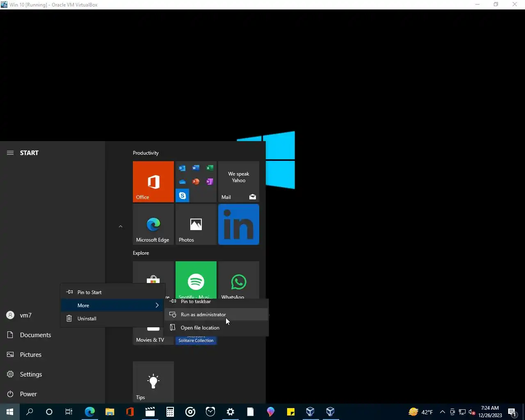Open Task View on the taskbar
This screenshot has height=420, width=525.
[69, 412]
